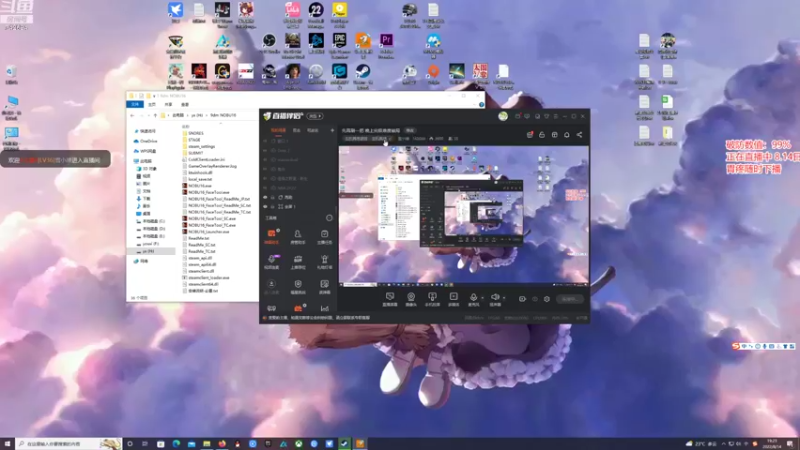The width and height of the screenshot is (800, 450).
Task: Click the user avatar in the streaming app title bar
Action: tap(503, 116)
